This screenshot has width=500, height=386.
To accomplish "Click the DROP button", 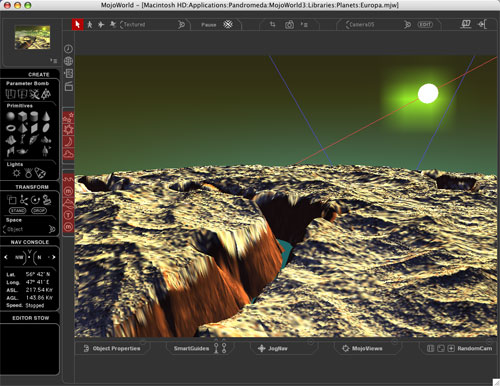I will pos(39,211).
